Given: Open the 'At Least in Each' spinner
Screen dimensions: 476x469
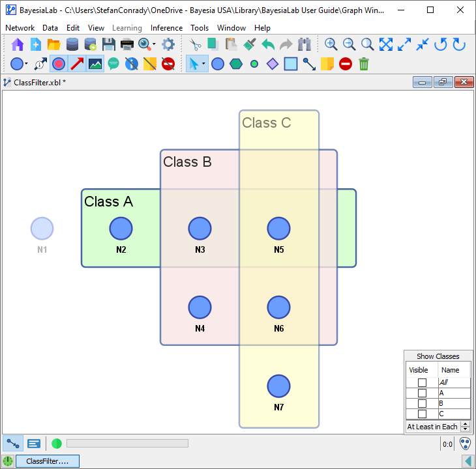Looking at the screenshot, I should pos(465,427).
